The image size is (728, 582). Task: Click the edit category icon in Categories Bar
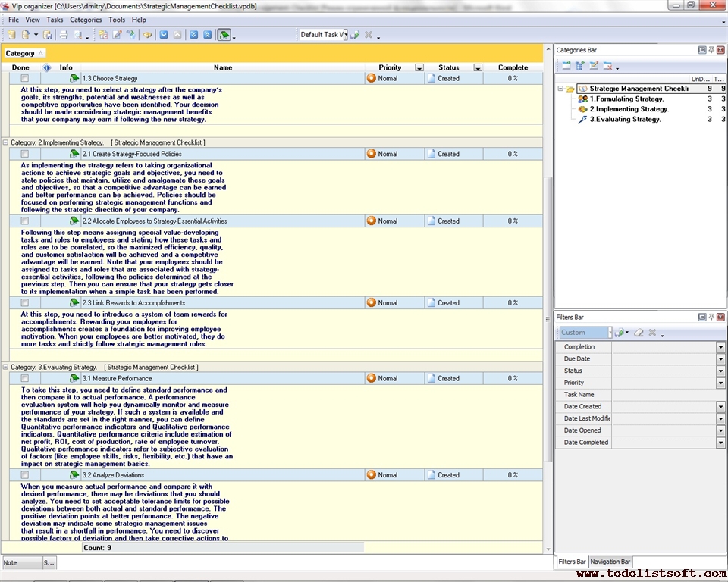[x=594, y=67]
